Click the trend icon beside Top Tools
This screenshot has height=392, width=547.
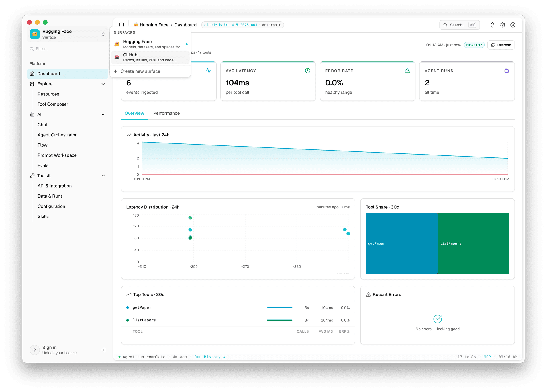click(x=129, y=295)
